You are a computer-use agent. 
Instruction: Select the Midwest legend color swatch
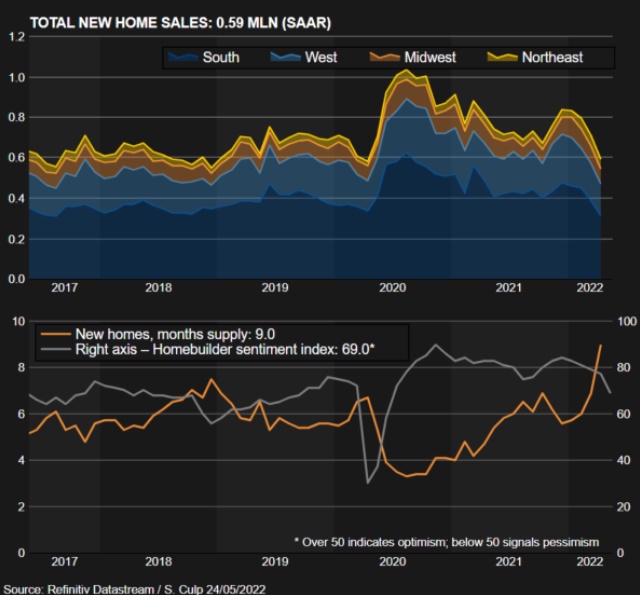(x=382, y=57)
